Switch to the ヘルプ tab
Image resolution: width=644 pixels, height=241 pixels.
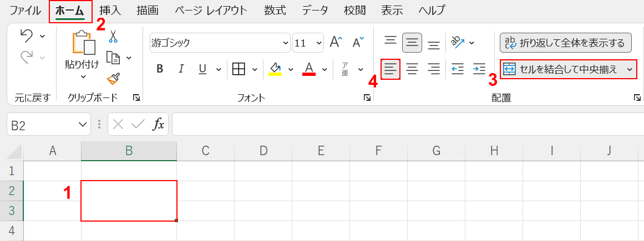click(432, 11)
